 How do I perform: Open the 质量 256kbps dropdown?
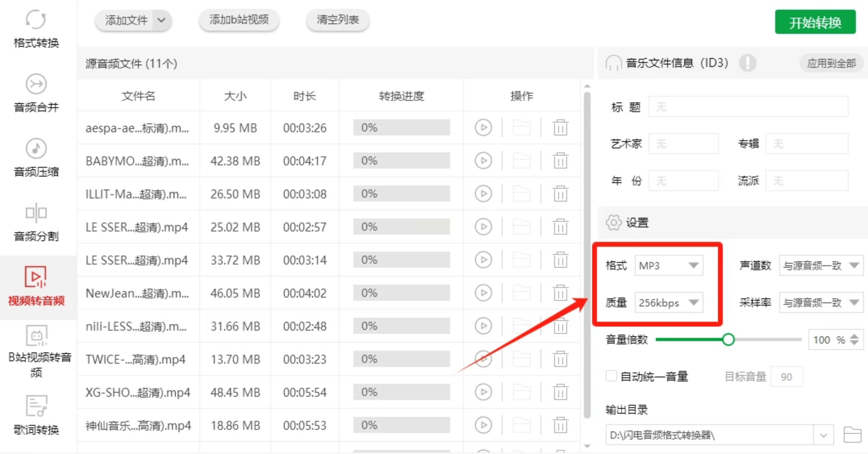[x=669, y=303]
